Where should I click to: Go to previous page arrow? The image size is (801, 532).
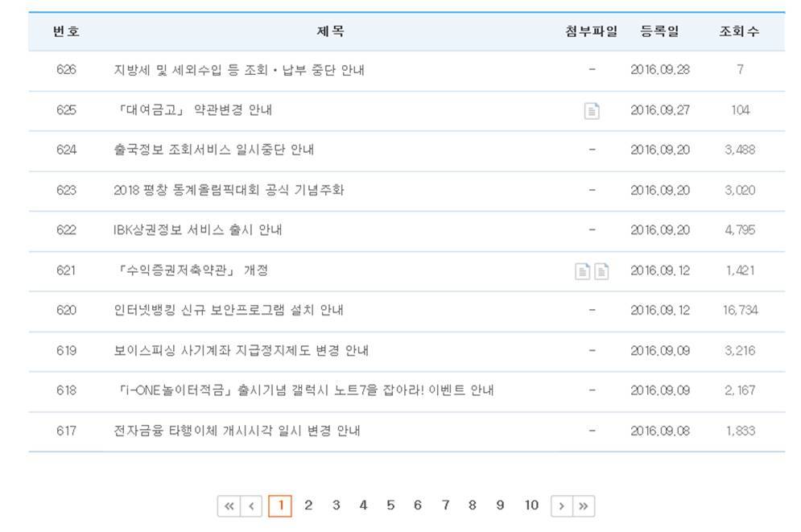251,506
